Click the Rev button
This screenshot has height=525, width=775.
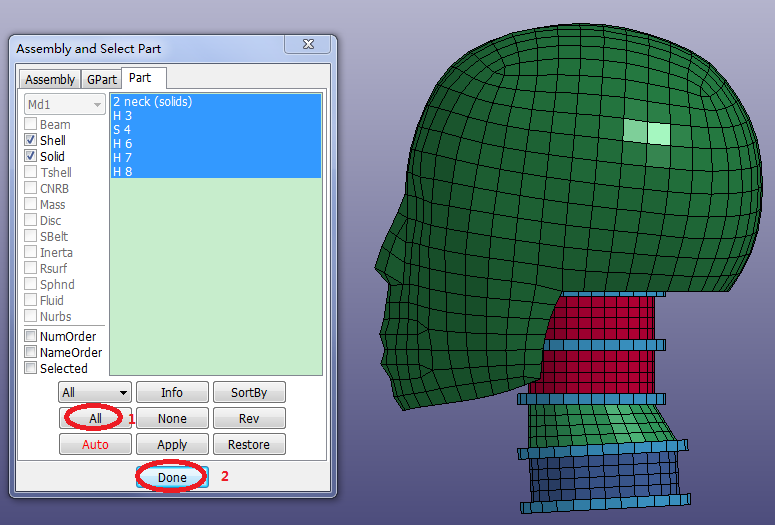[249, 419]
